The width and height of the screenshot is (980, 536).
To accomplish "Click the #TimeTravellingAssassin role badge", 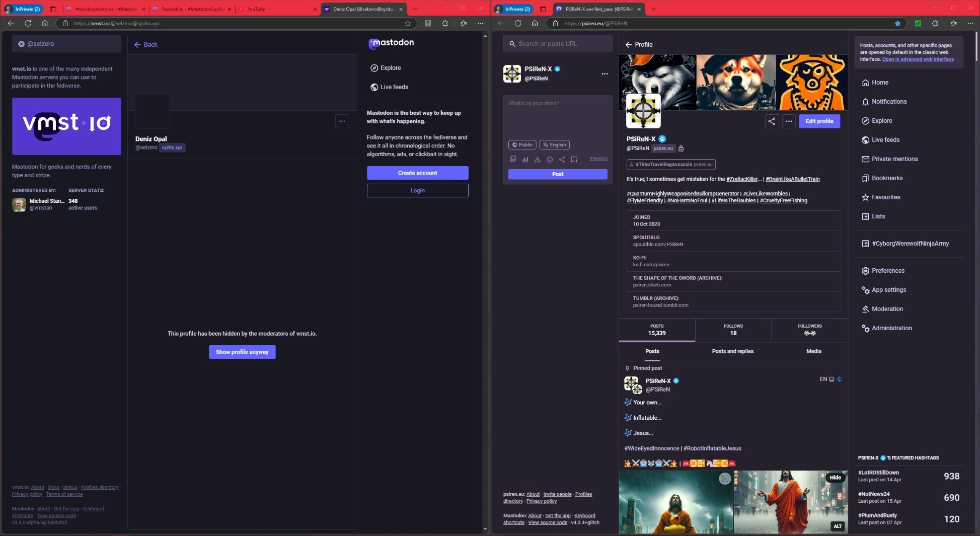I will point(671,165).
